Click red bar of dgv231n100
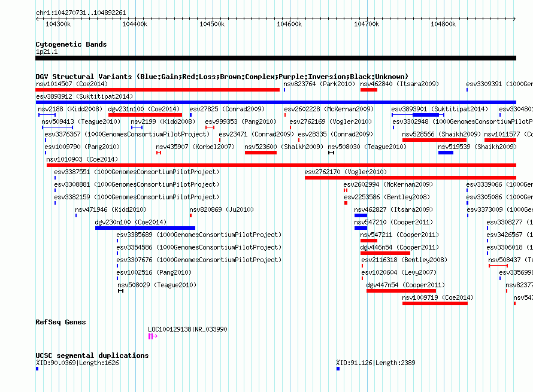The image size is (533, 392). tap(145, 115)
